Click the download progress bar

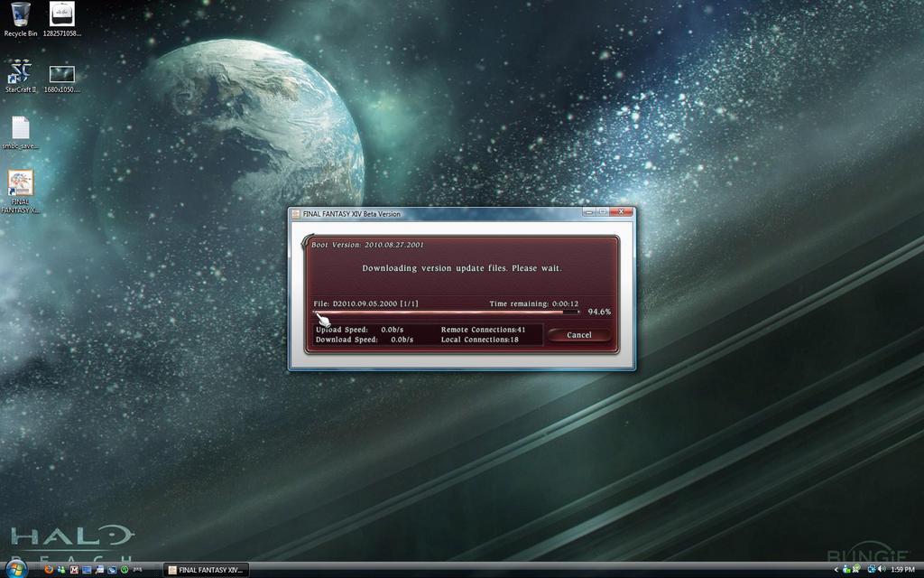point(446,312)
